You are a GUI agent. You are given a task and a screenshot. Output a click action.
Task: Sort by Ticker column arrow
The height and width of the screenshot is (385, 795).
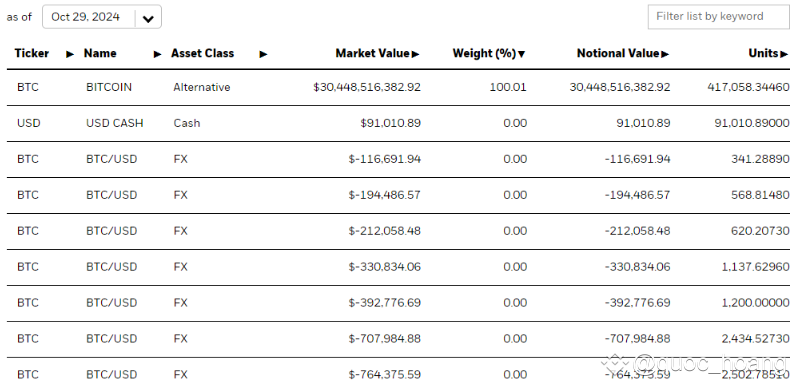click(x=70, y=54)
